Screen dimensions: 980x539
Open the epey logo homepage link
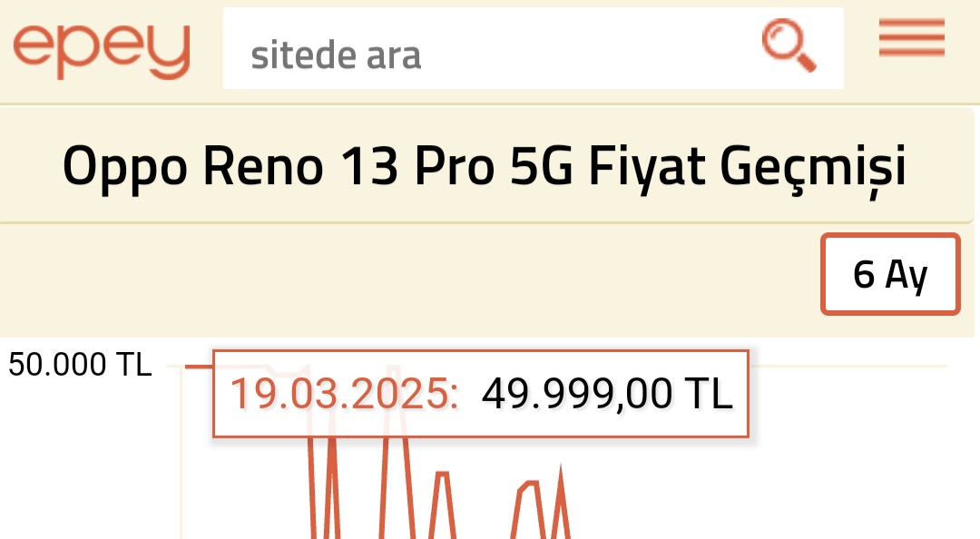click(102, 51)
